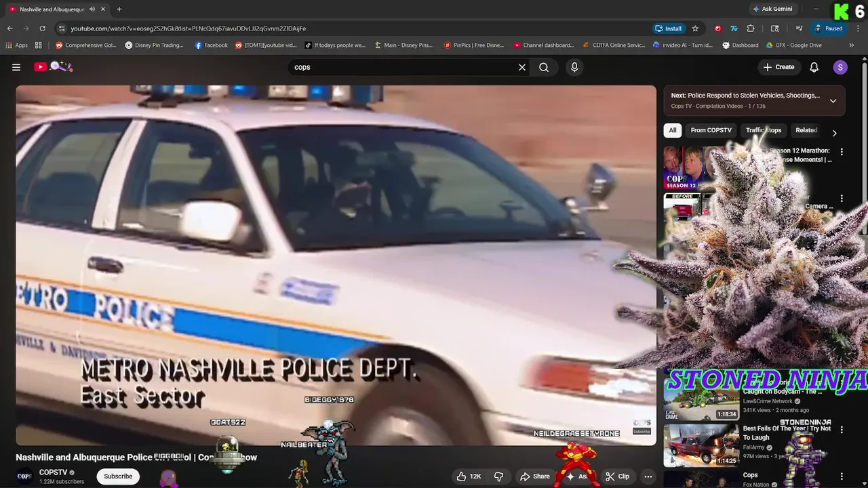Viewport: 868px width, 488px height.
Task: Run search with magnifier button
Action: pyautogui.click(x=544, y=67)
